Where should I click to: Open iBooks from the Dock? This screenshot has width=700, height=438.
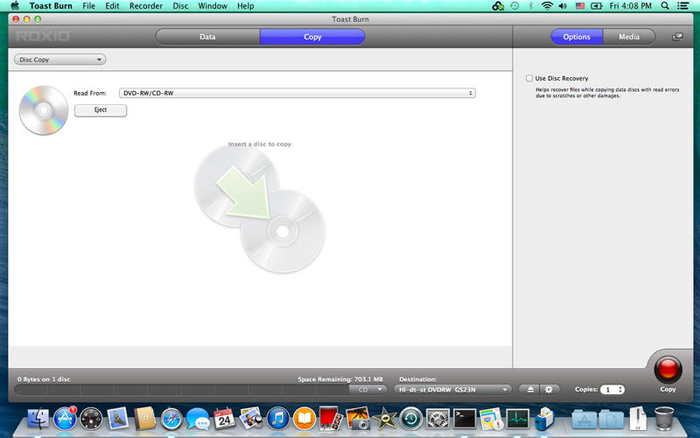pos(304,419)
